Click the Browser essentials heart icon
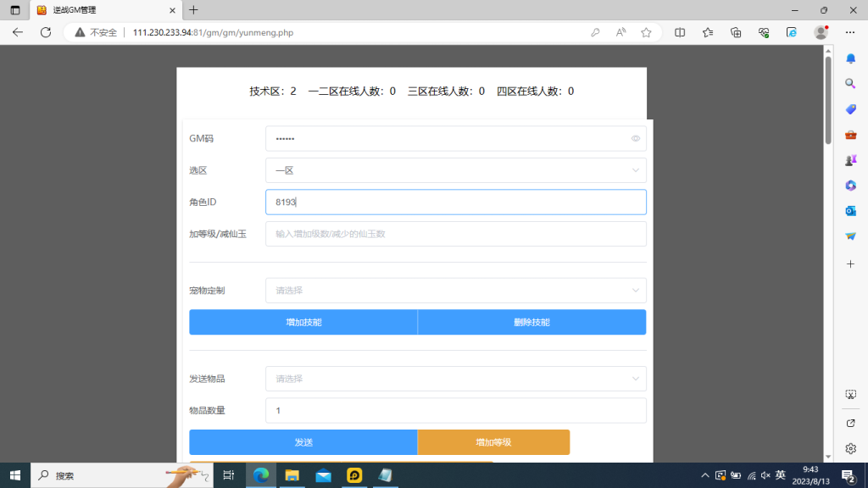 click(763, 31)
